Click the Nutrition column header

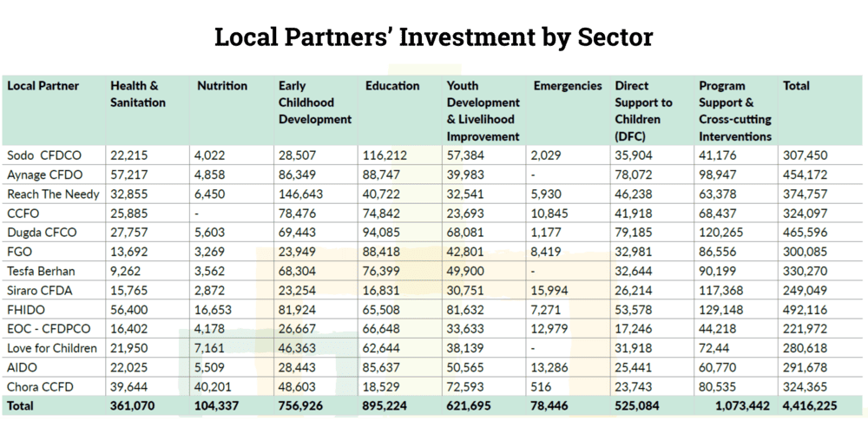coord(222,86)
